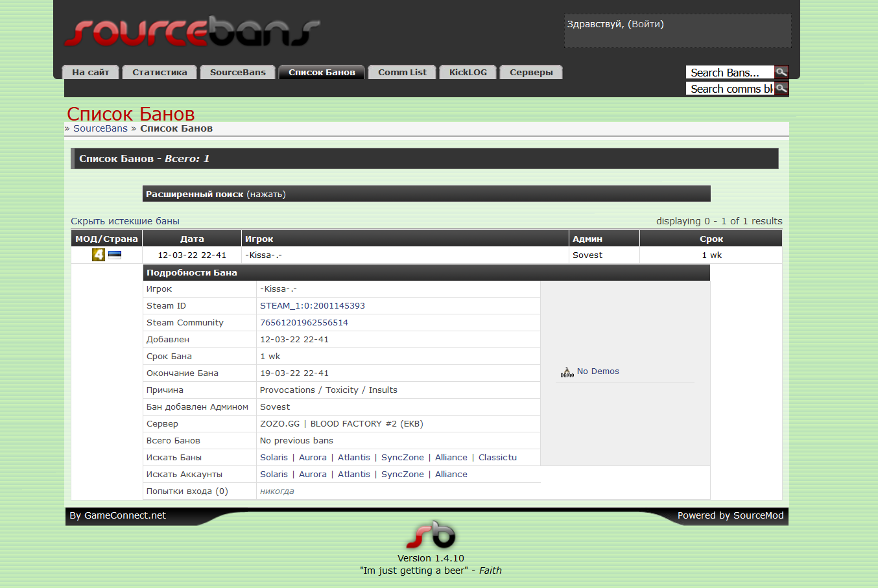Screen dimensions: 878x588
Task: Click the SourceBans logo in header
Action: click(192, 32)
